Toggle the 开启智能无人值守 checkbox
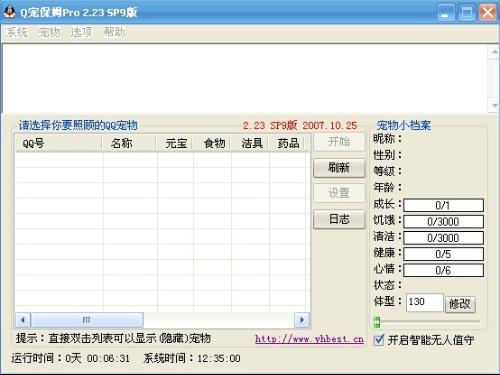Screen dimensions: 500x375 [379, 340]
